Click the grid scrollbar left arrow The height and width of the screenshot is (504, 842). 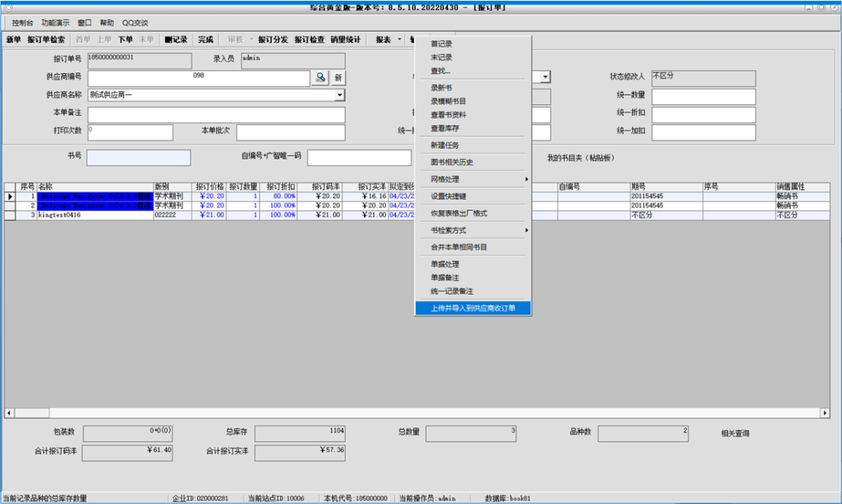pos(9,413)
